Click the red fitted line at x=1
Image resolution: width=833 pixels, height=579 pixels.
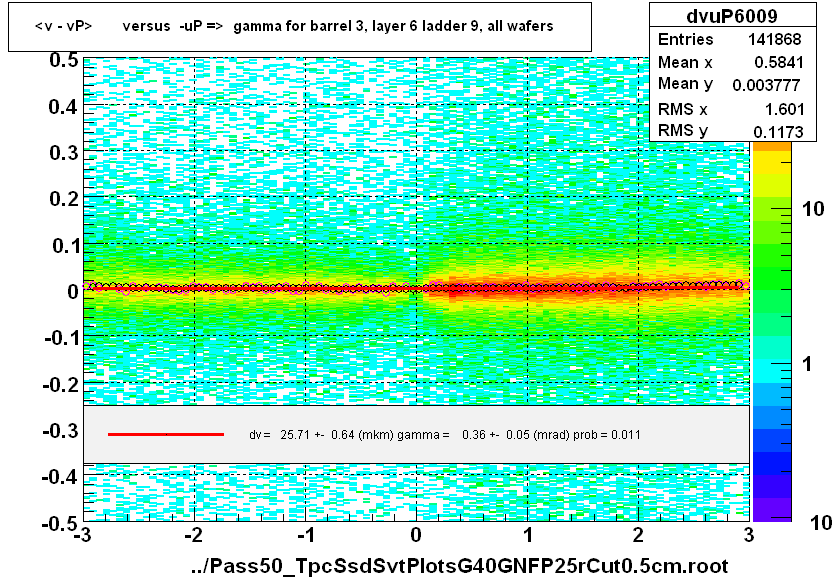pos(528,287)
